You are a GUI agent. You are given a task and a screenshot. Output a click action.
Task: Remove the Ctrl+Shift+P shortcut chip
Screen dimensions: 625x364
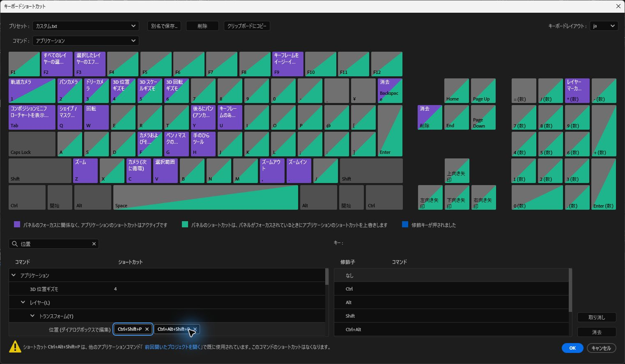click(x=147, y=329)
